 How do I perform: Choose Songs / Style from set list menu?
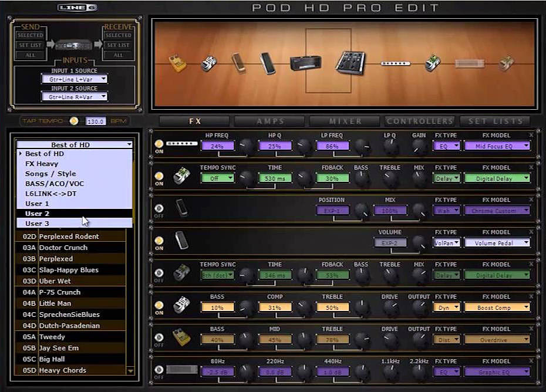click(74, 173)
